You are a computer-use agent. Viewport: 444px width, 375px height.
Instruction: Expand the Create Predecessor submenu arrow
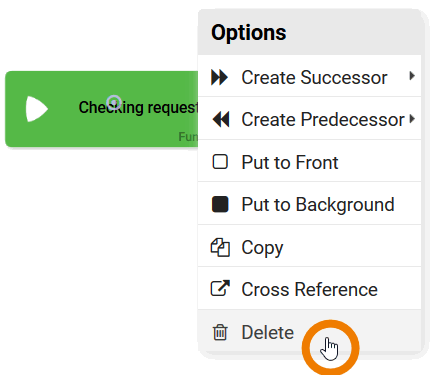click(x=413, y=119)
